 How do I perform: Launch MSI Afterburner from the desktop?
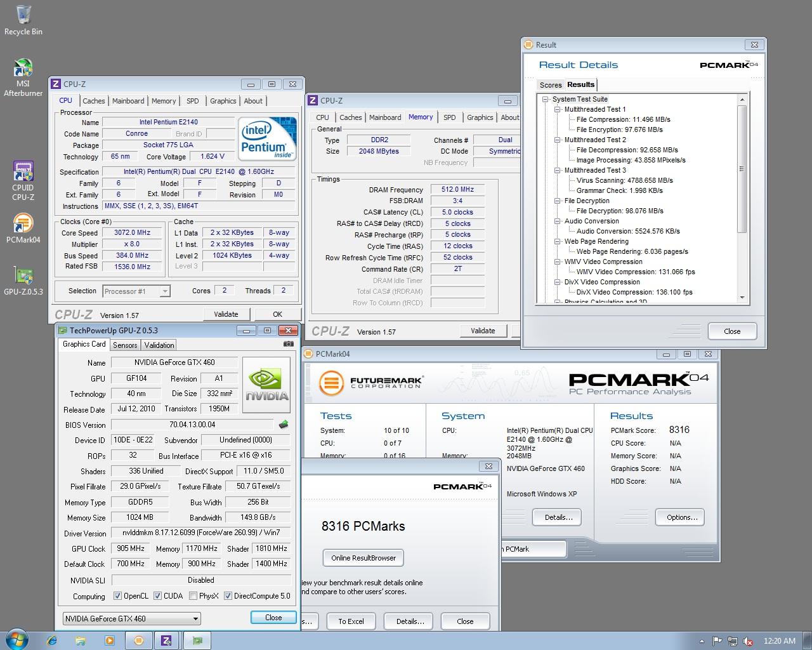(x=23, y=78)
